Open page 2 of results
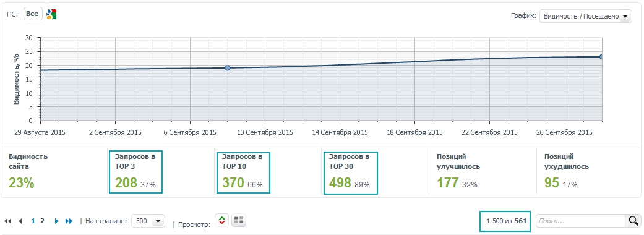The image size is (644, 235). tap(42, 221)
